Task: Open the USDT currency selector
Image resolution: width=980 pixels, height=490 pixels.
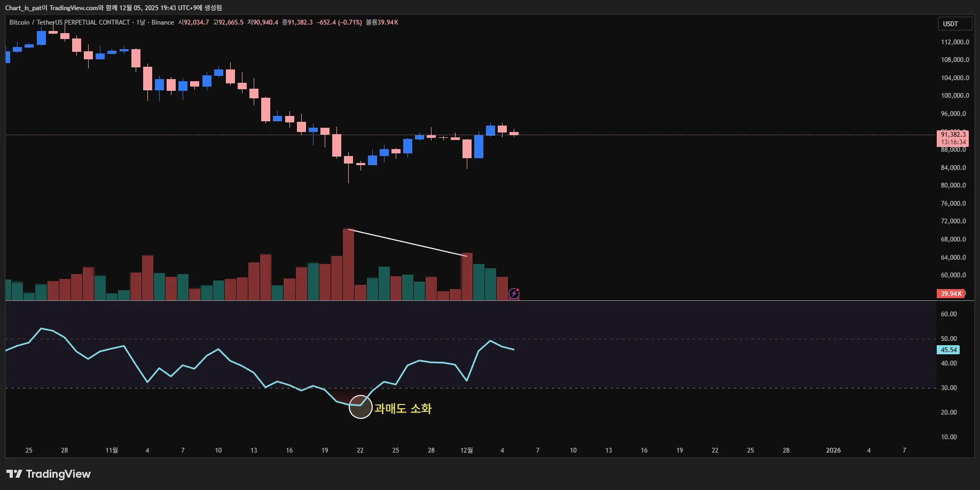Action: click(x=954, y=24)
